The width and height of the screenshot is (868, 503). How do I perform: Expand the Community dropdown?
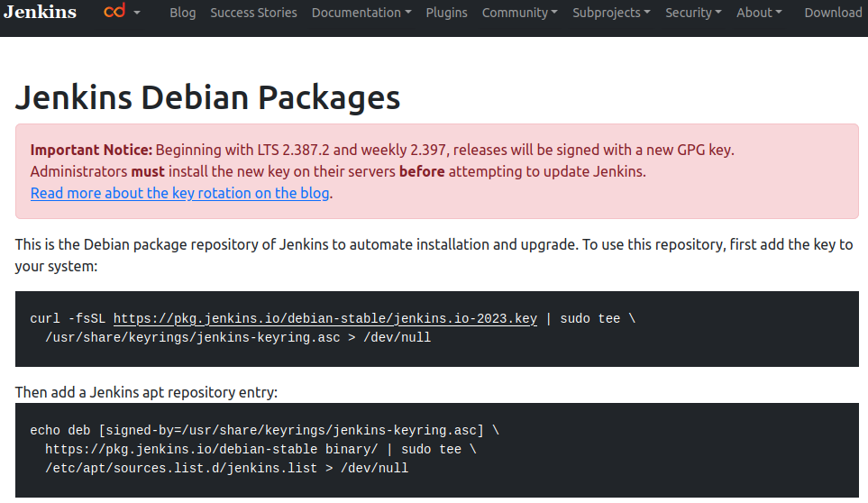[x=520, y=13]
